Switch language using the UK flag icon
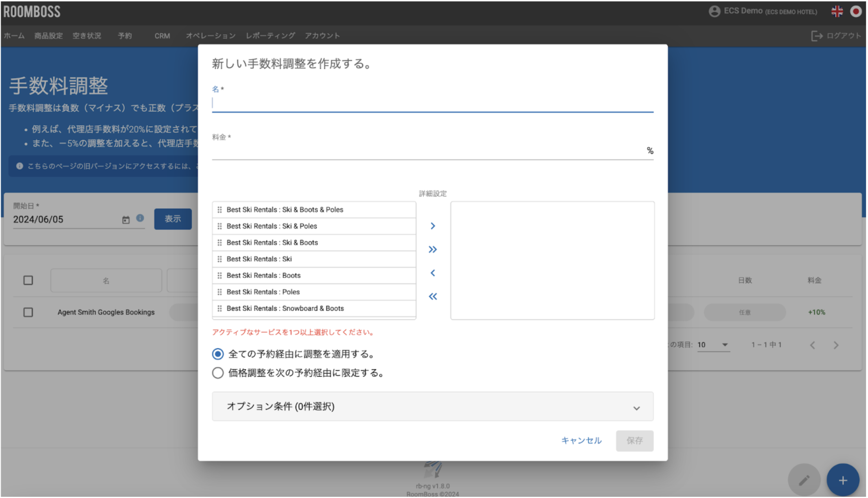The height and width of the screenshot is (498, 868). [837, 11]
